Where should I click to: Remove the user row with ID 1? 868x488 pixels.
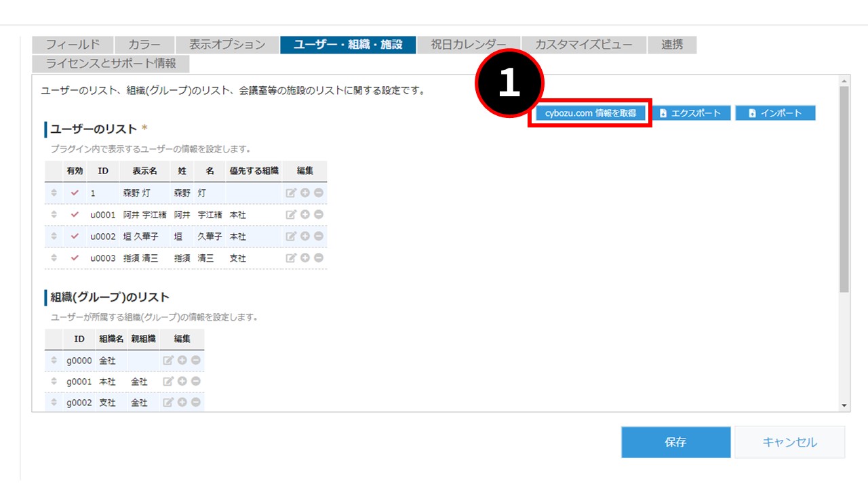[318, 193]
